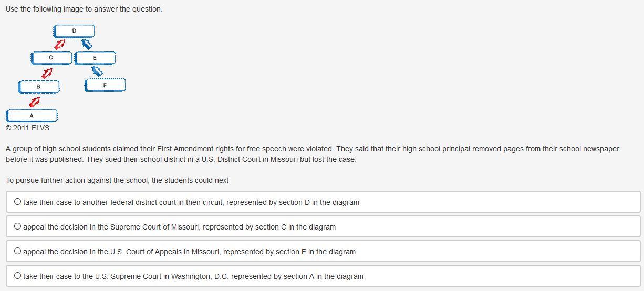
Task: Click red arrow between boxes A and B
Action: 35,101
